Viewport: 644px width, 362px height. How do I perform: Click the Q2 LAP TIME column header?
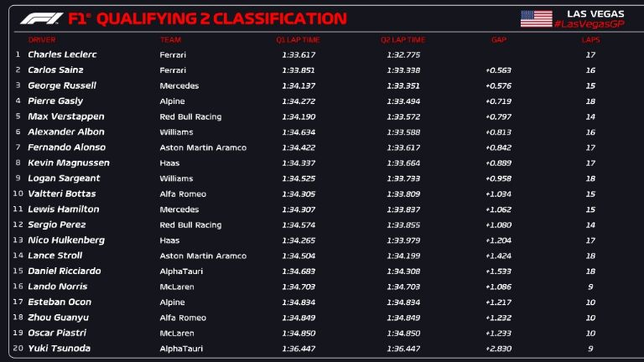point(402,39)
